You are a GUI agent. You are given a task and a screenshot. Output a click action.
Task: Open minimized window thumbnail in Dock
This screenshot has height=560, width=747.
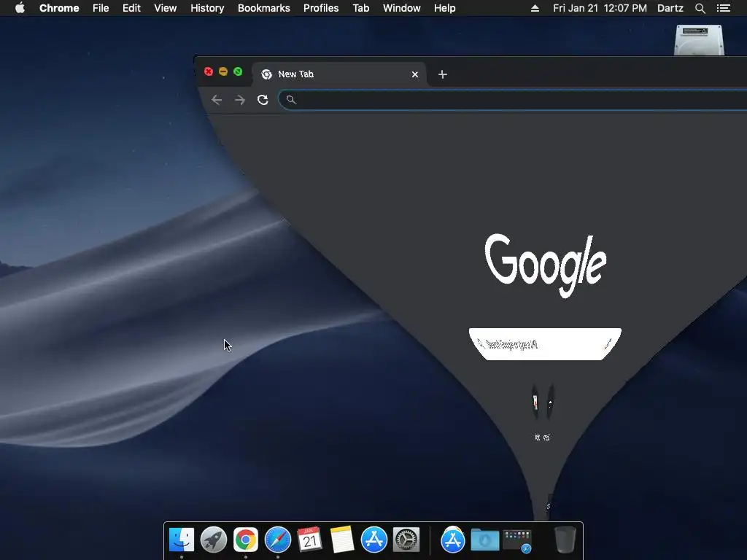tap(517, 540)
